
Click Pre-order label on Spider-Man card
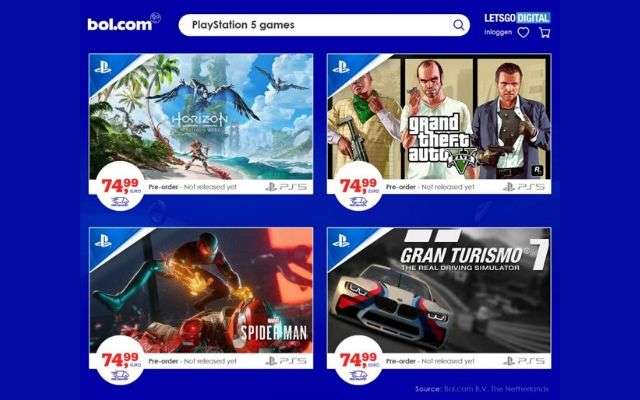click(163, 361)
